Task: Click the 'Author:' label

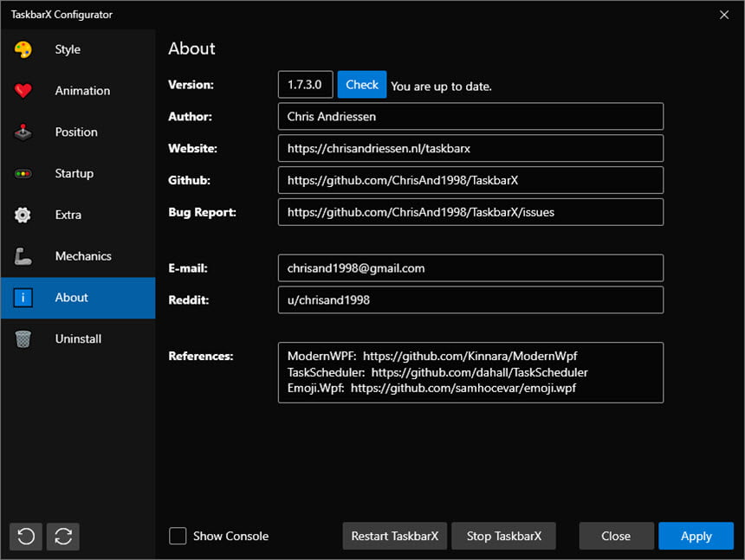Action: coord(190,116)
